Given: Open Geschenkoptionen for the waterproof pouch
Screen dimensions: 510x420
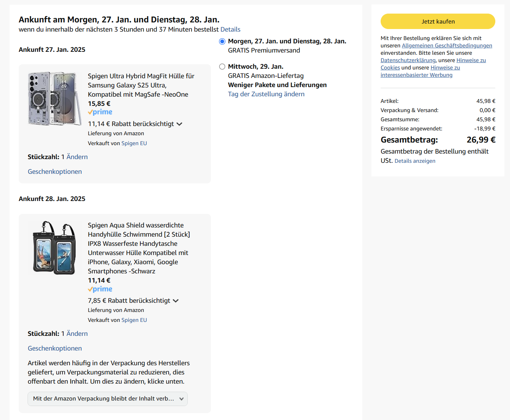Looking at the screenshot, I should 55,348.
